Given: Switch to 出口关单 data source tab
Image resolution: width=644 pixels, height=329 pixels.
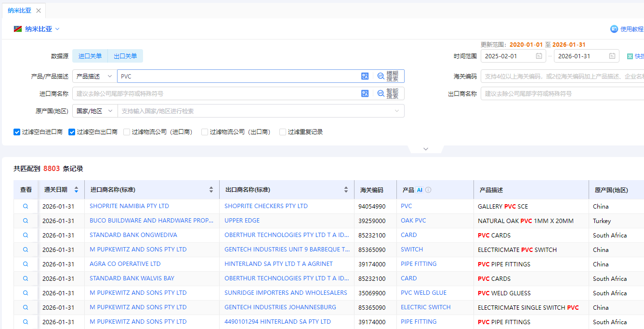Looking at the screenshot, I should (125, 56).
